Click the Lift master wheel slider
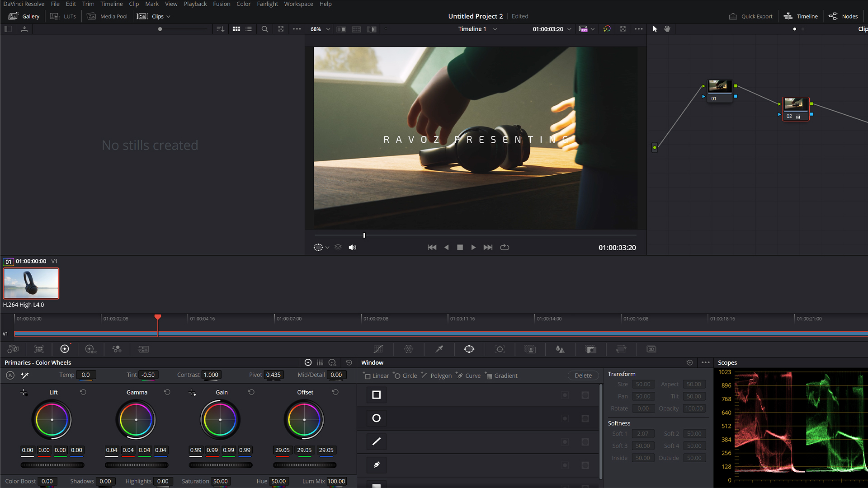 pos(52,465)
